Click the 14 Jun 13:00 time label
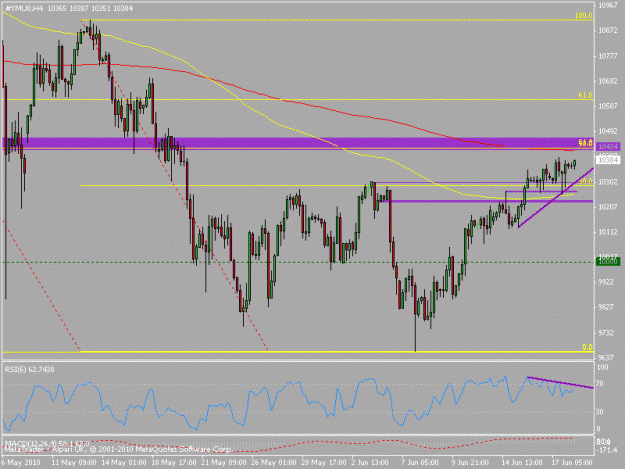The width and height of the screenshot is (625, 469). click(521, 462)
